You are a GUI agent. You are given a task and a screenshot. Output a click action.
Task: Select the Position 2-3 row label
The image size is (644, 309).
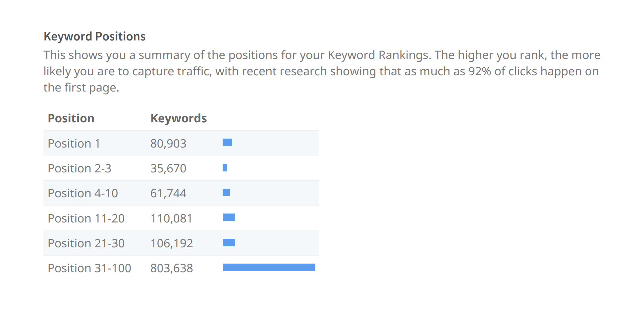click(80, 168)
